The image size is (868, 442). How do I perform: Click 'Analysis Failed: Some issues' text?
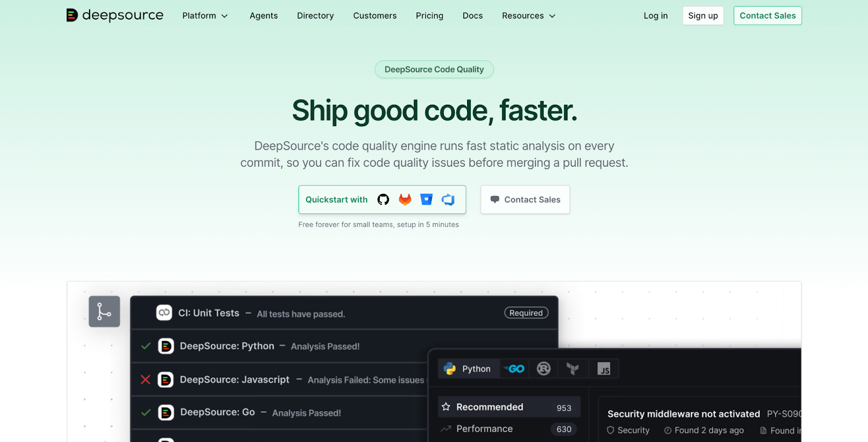[x=366, y=380]
